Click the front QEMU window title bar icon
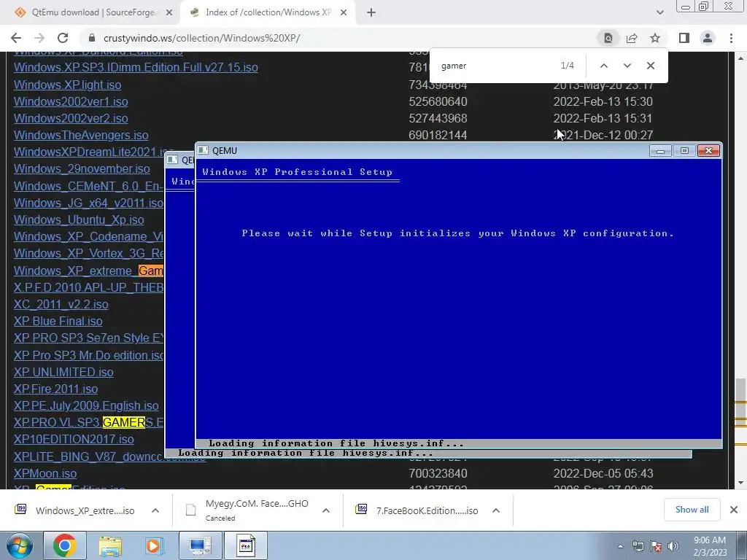The width and height of the screenshot is (747, 560). [x=203, y=150]
